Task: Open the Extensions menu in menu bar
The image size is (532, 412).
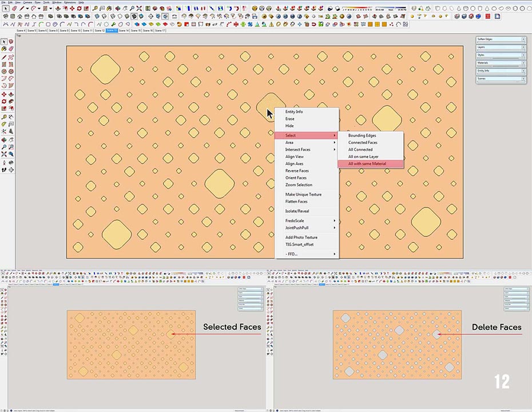Action: [69, 2]
